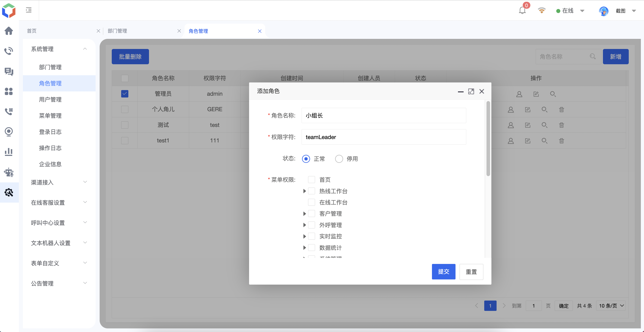
Task: Collapse the sidebar with the menu fold icon
Action: tap(29, 10)
